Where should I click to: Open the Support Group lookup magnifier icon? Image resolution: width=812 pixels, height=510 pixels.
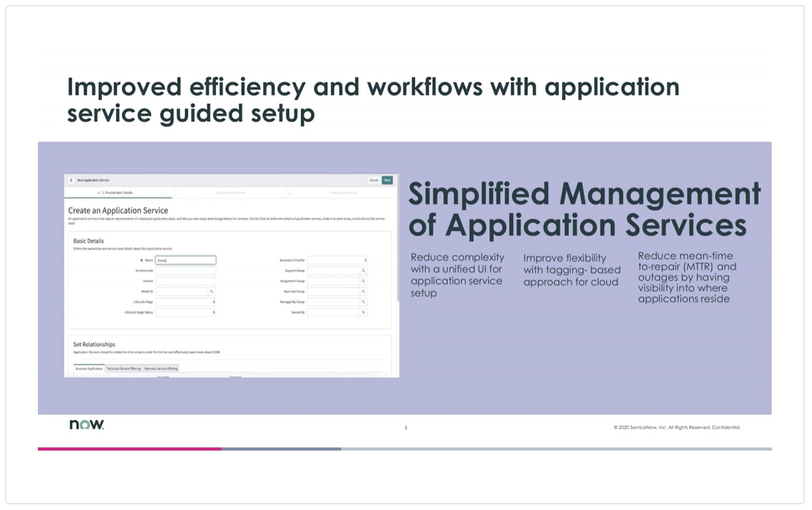point(363,271)
